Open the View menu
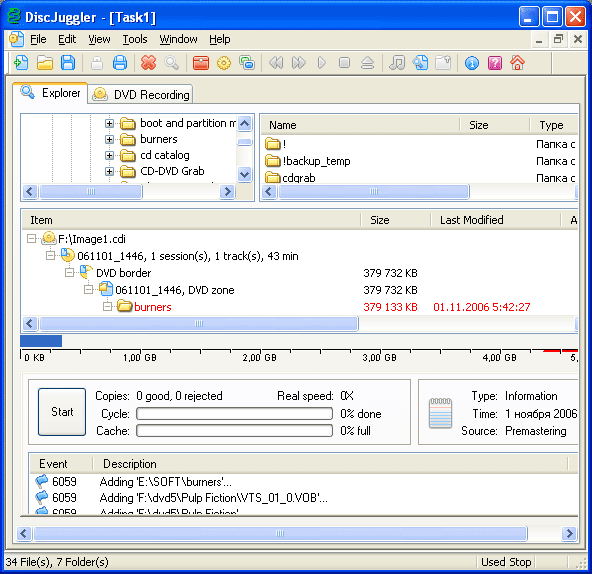 99,39
